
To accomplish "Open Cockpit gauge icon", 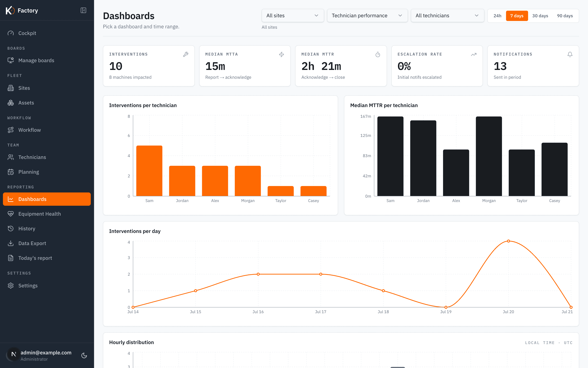I will [11, 33].
